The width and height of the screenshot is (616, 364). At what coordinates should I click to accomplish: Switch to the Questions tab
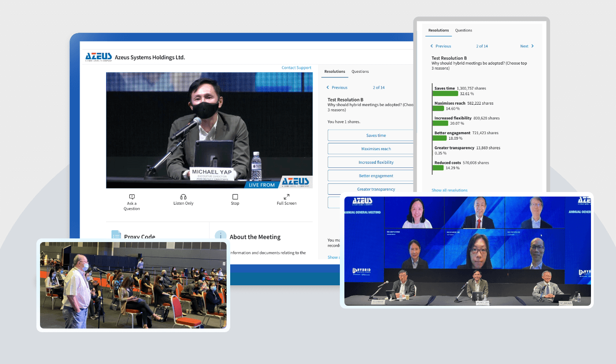tap(360, 71)
